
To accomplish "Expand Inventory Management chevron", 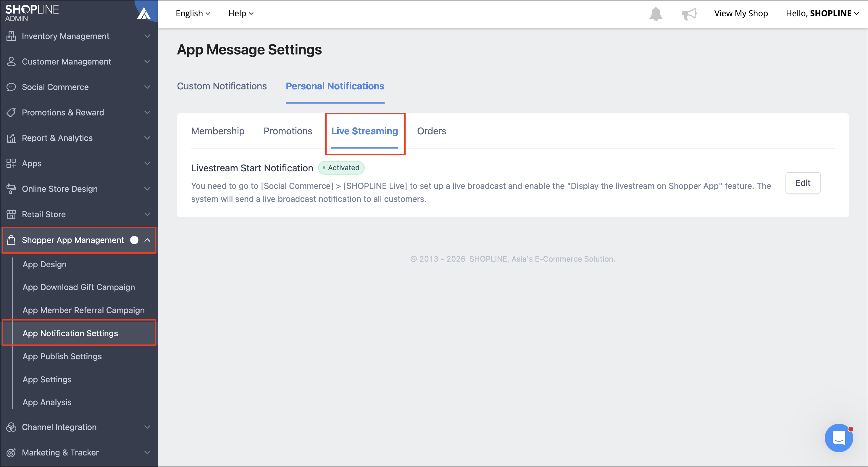I will pyautogui.click(x=147, y=36).
